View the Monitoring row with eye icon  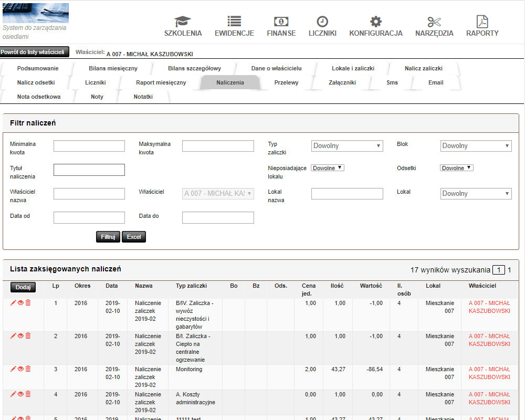point(20,369)
